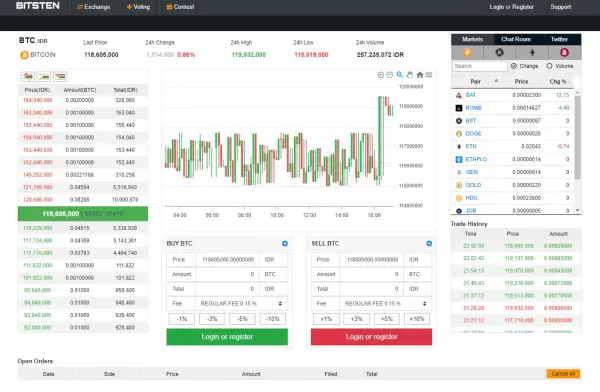Show both buy and sell orders view

pos(28,77)
